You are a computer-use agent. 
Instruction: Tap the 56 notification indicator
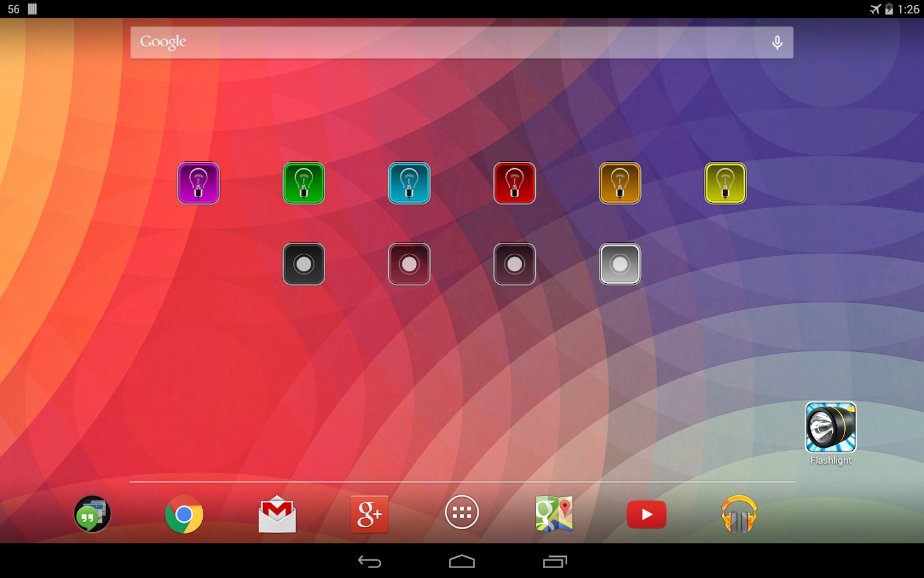[x=13, y=9]
